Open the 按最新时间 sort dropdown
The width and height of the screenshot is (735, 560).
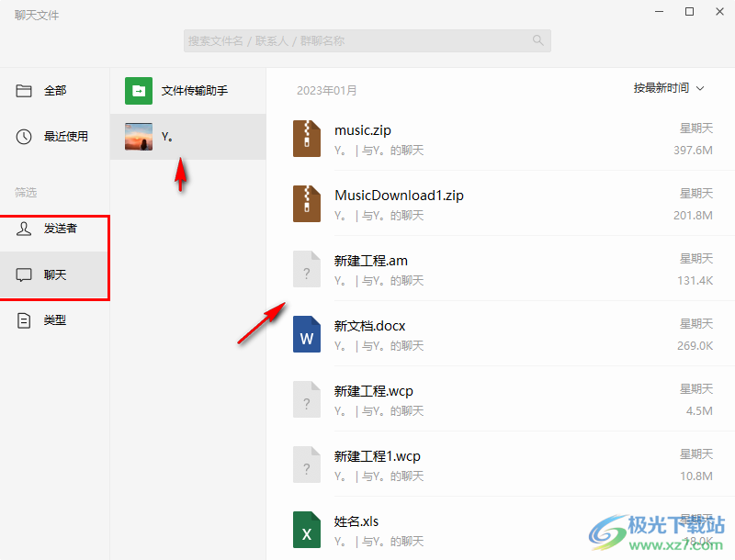tap(662, 88)
